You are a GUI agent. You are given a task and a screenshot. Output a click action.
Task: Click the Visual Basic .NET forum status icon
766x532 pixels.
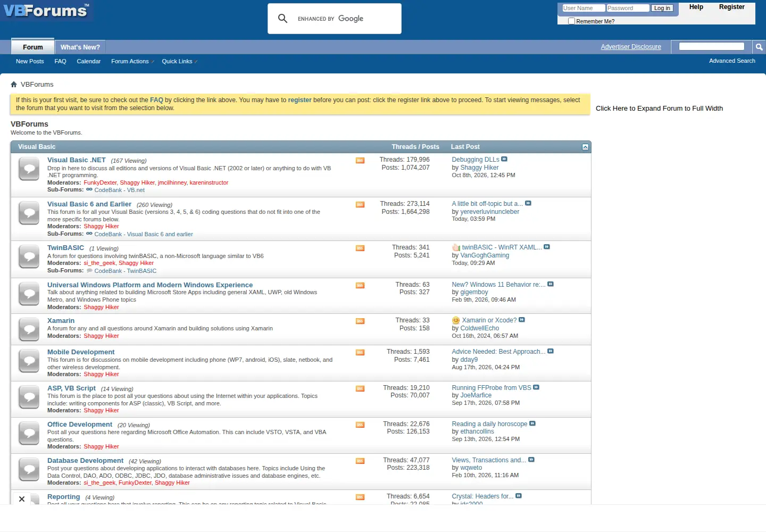(x=29, y=169)
